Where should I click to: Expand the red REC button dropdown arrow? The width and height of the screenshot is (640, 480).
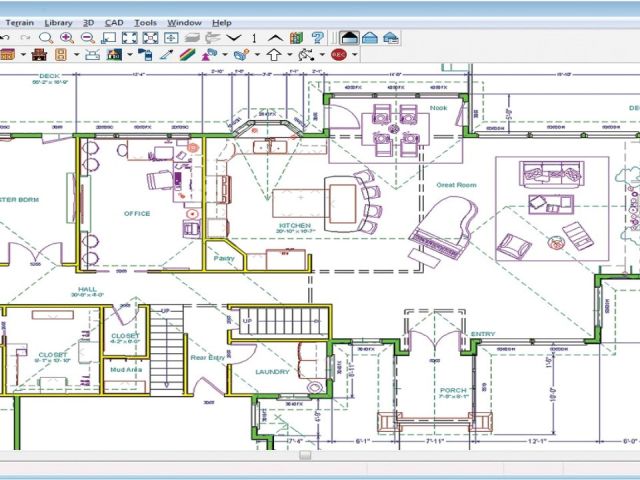(x=355, y=55)
